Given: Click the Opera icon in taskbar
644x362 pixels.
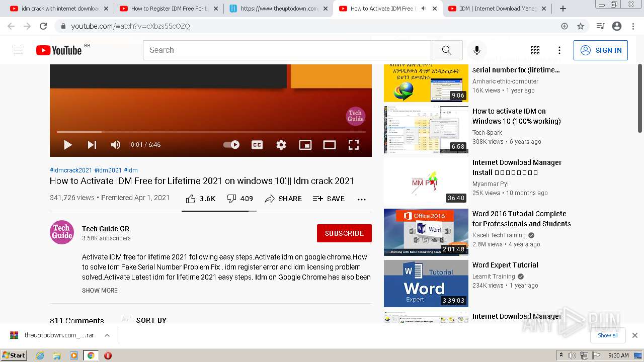Looking at the screenshot, I should click(108, 355).
